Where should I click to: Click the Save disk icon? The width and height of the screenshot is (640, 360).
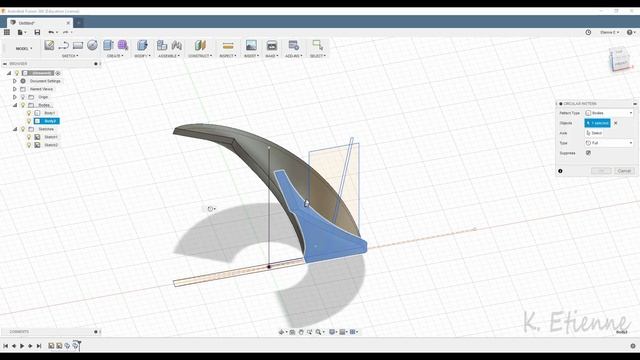point(37,32)
